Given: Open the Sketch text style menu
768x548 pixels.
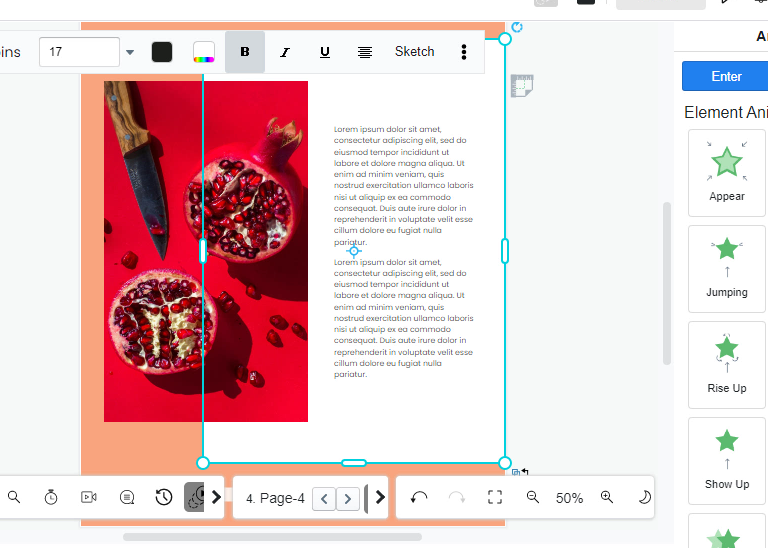Looking at the screenshot, I should [x=414, y=52].
